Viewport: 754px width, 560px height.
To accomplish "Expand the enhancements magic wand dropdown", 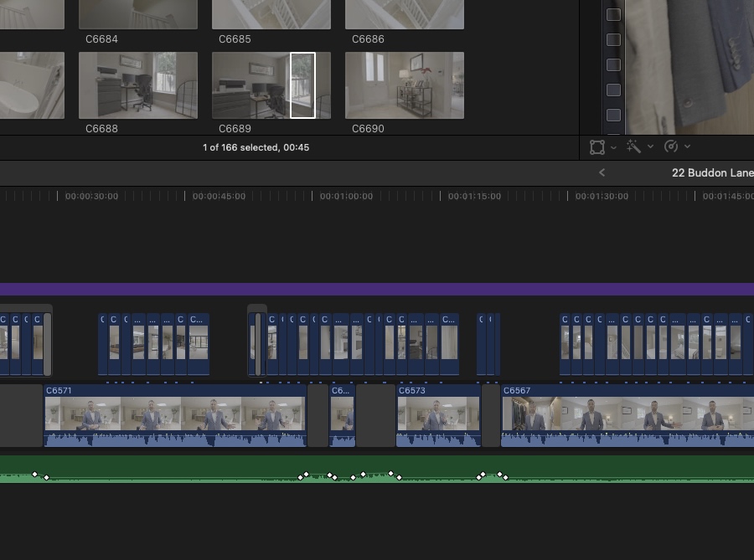I will [650, 146].
